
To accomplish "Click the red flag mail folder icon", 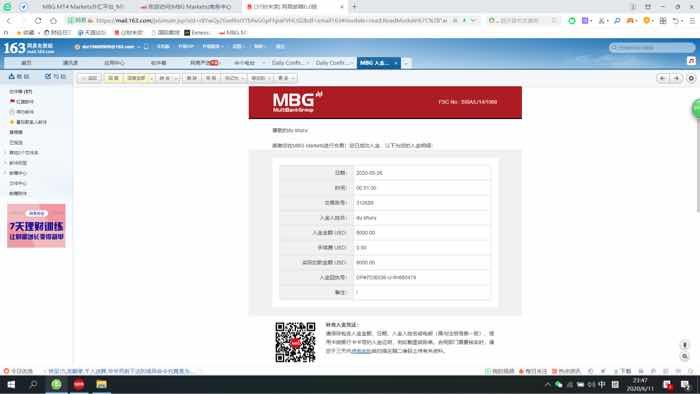I will pos(12,102).
